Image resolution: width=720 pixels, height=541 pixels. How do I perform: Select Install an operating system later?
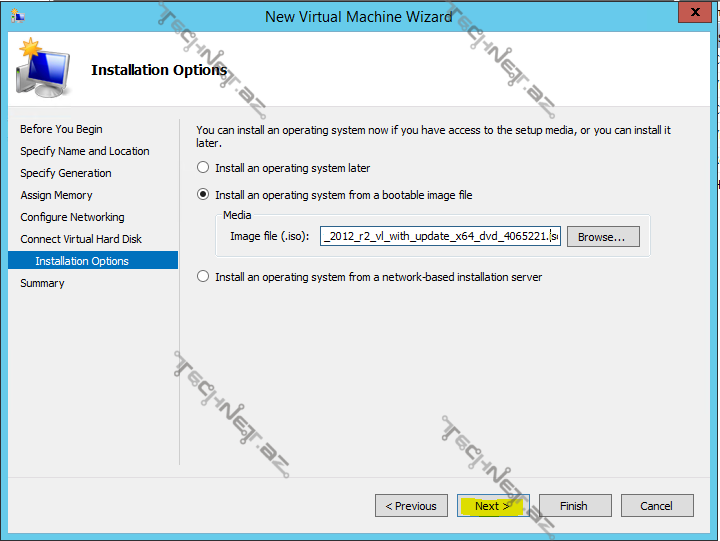[204, 168]
